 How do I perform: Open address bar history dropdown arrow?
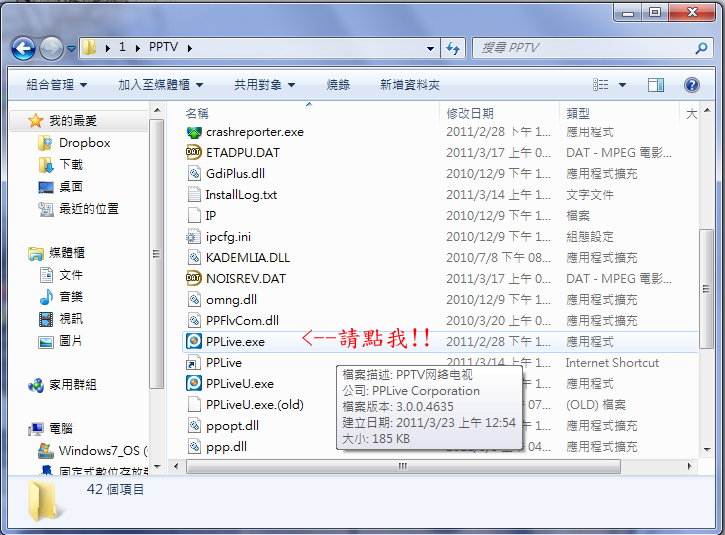point(430,48)
